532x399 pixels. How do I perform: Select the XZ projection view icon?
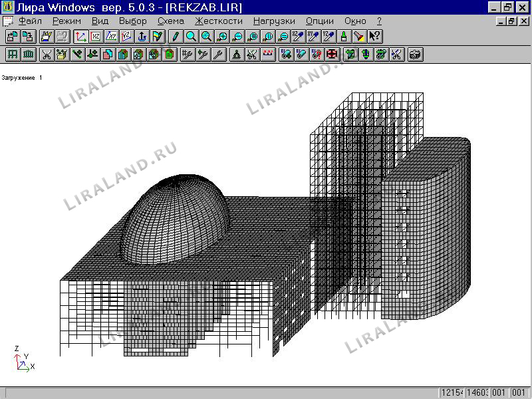tap(96, 37)
